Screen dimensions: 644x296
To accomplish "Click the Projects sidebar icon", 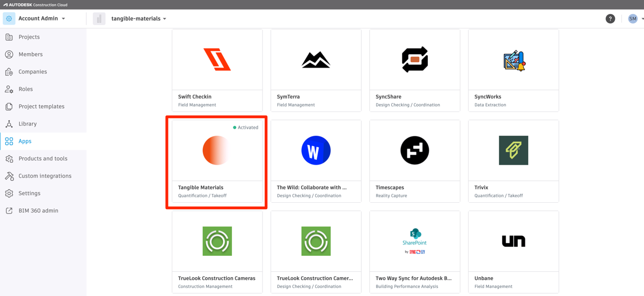I will 9,37.
